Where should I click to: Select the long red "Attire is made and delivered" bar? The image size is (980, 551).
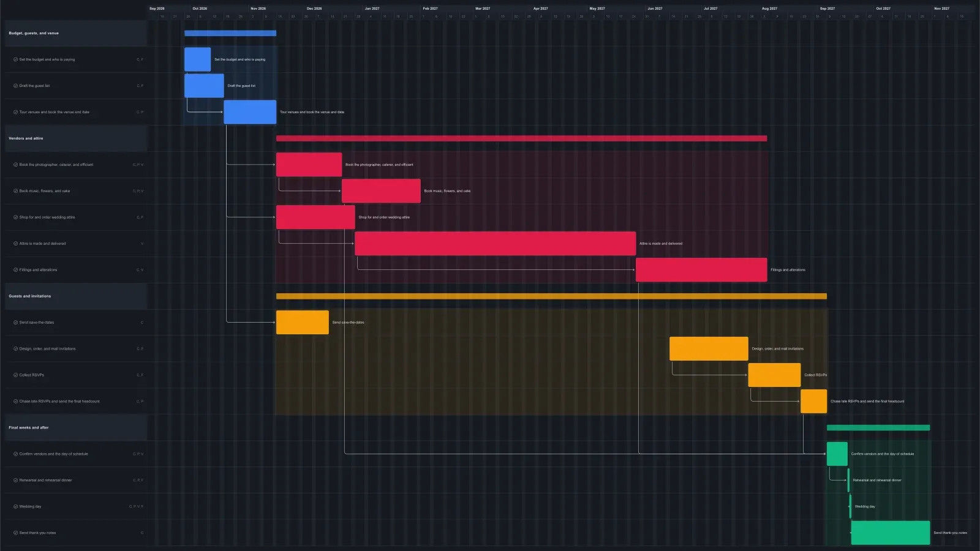pos(495,244)
